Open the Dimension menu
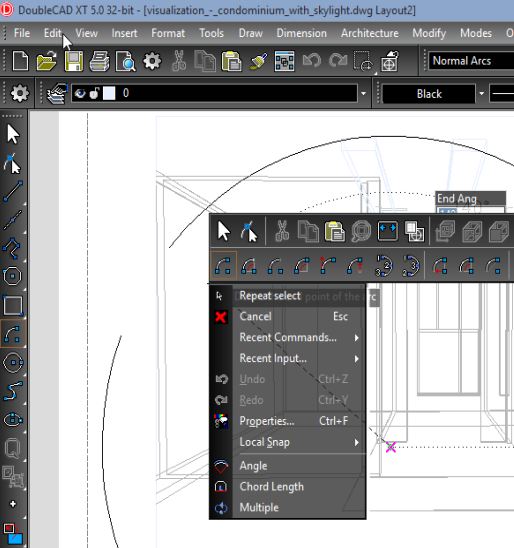Viewport: 514px width, 548px height. coord(302,33)
